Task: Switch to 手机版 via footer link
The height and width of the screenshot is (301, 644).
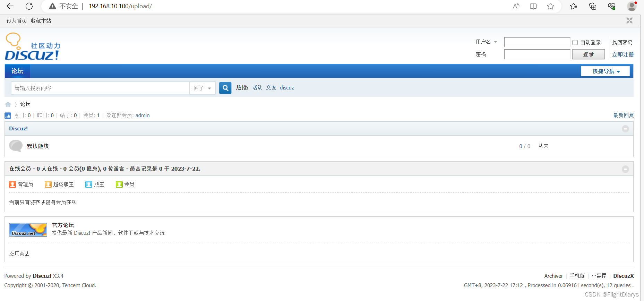Action: pos(577,276)
